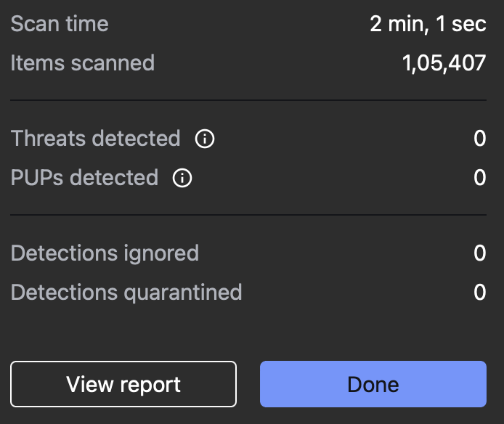Viewport: 504px width, 424px height.
Task: Open the scan report with View report
Action: point(123,384)
